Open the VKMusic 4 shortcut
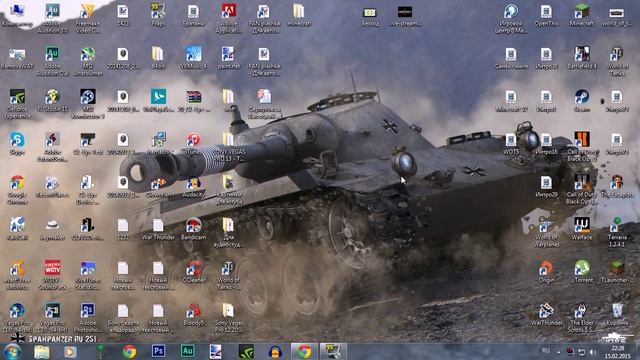 point(193,58)
